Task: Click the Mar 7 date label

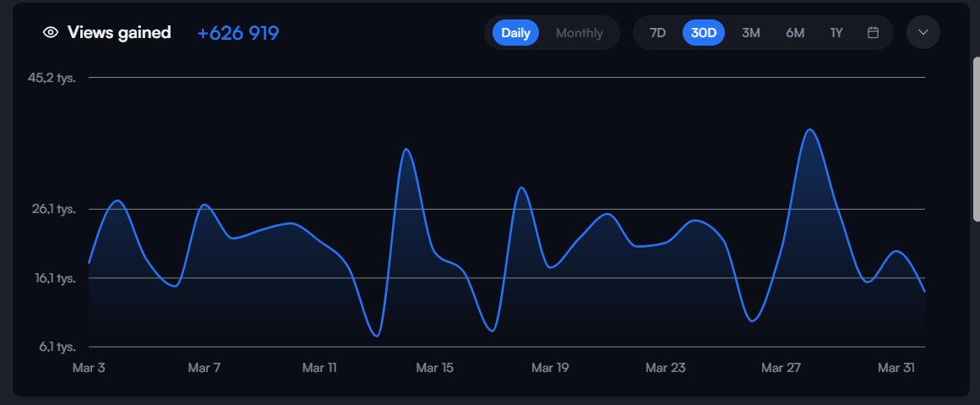Action: point(204,368)
